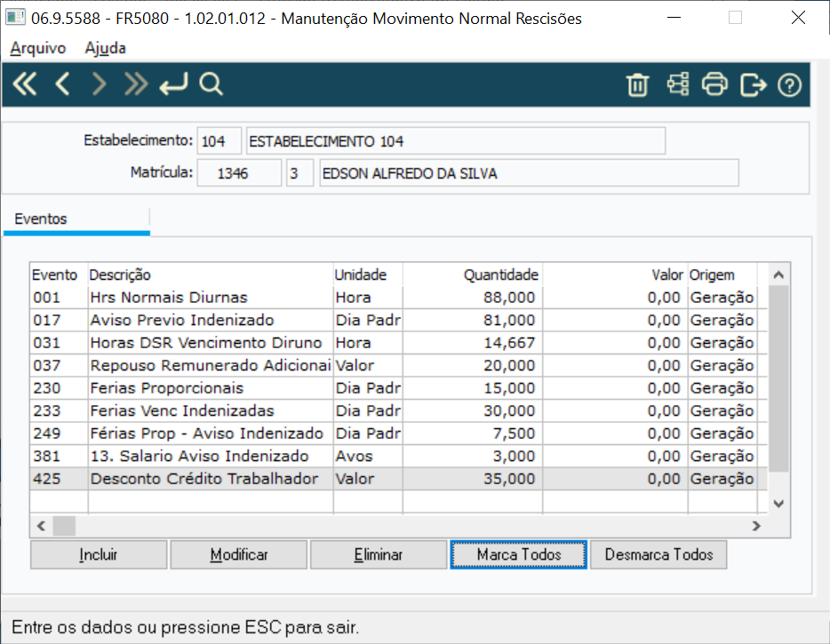Click the horizontal scrollbar right arrow
This screenshot has height=644, width=830.
(x=756, y=526)
